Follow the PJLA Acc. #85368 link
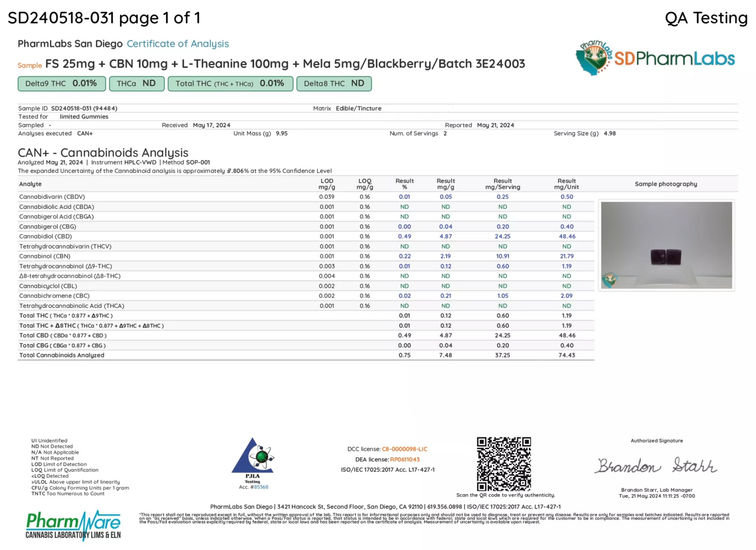This screenshot has width=756, height=550. (261, 487)
